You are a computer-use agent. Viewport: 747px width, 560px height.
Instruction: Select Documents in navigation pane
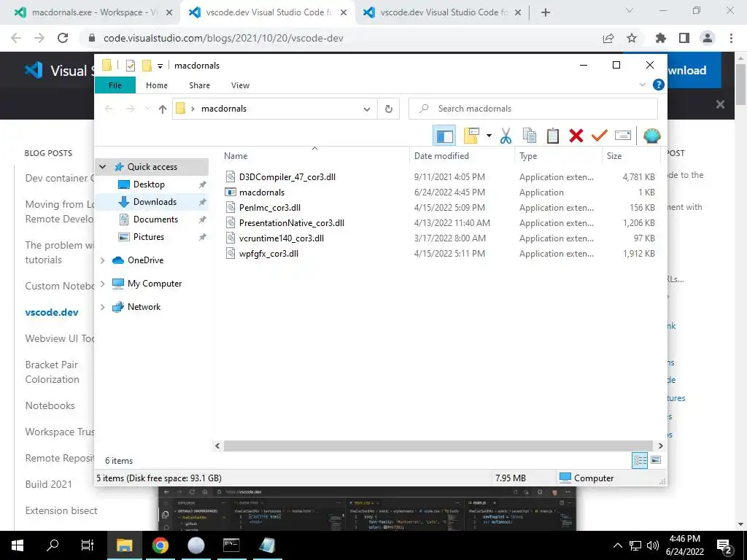point(155,219)
